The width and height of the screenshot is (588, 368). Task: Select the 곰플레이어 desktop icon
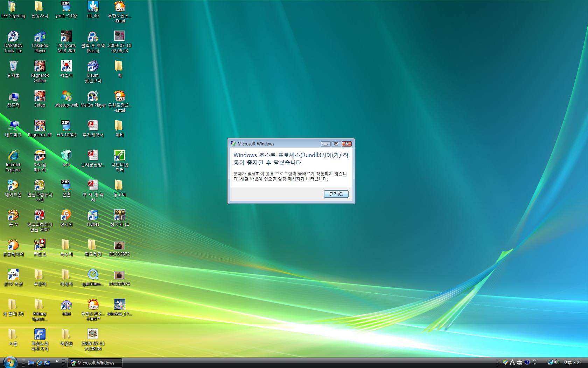13,248
